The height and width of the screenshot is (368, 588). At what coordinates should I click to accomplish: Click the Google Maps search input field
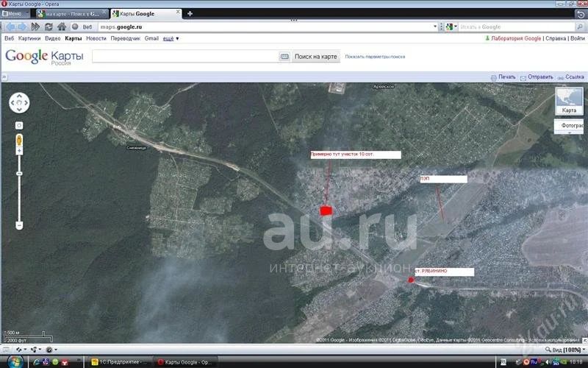click(184, 57)
